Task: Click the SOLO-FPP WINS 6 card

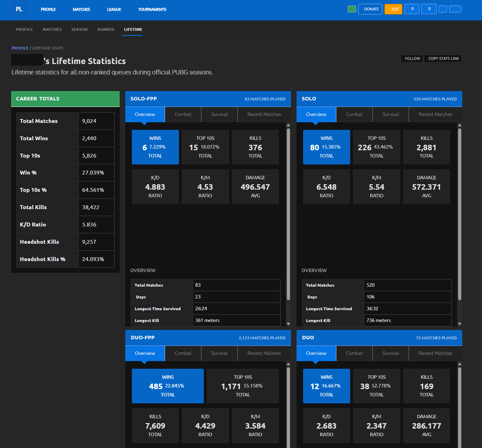Action: pos(155,147)
